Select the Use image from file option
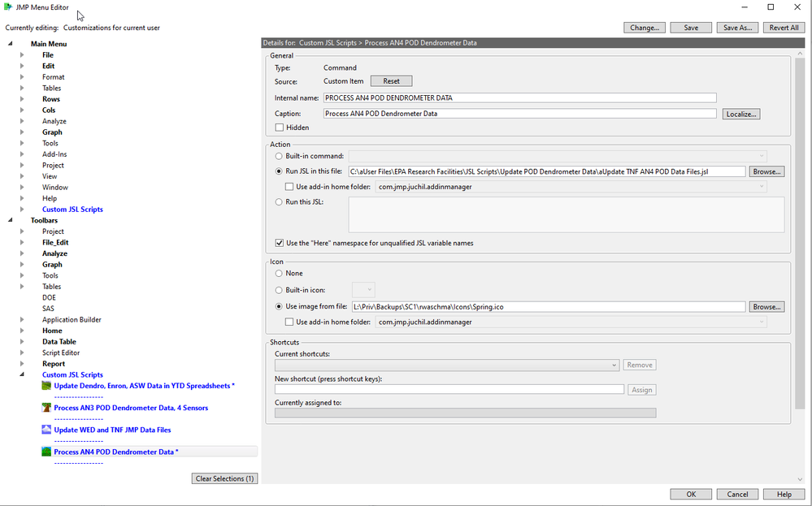The image size is (812, 506). pyautogui.click(x=279, y=306)
